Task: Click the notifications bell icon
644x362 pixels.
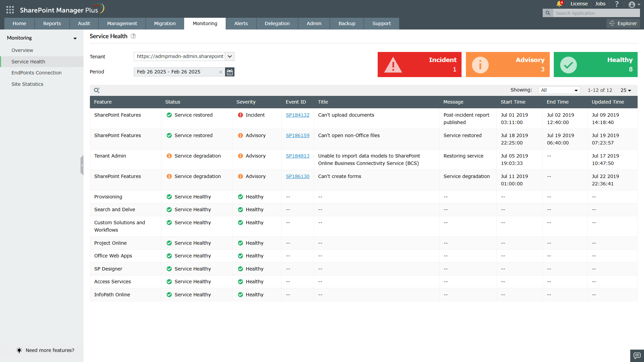Action: pos(559,4)
